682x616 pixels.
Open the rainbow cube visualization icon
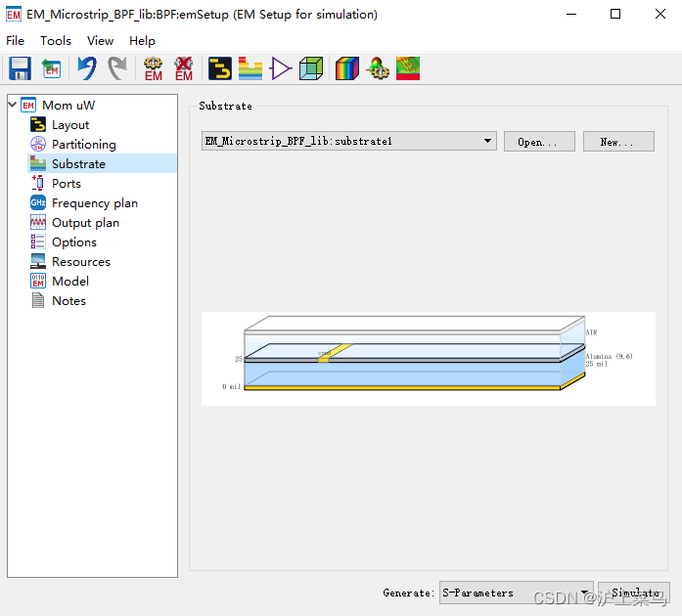click(x=347, y=68)
